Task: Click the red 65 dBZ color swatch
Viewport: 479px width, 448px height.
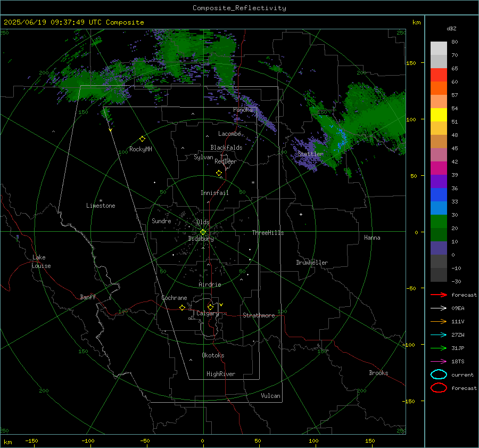Action: (x=439, y=75)
